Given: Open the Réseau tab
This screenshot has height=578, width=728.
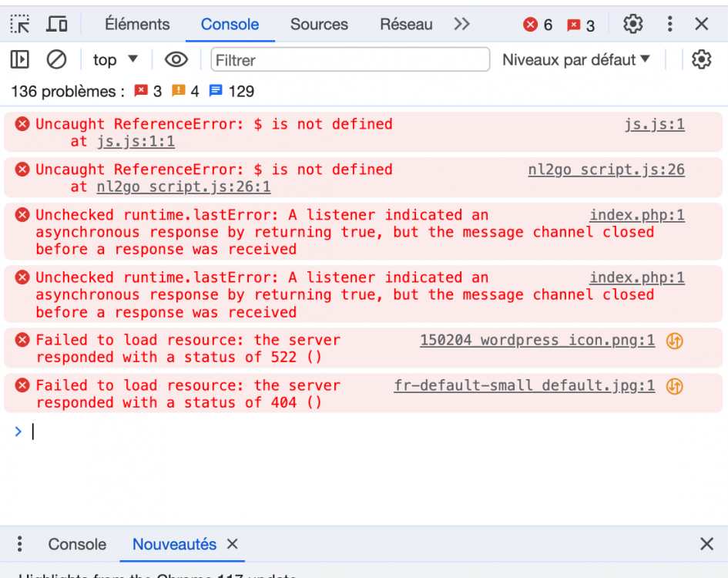Looking at the screenshot, I should pyautogui.click(x=406, y=24).
